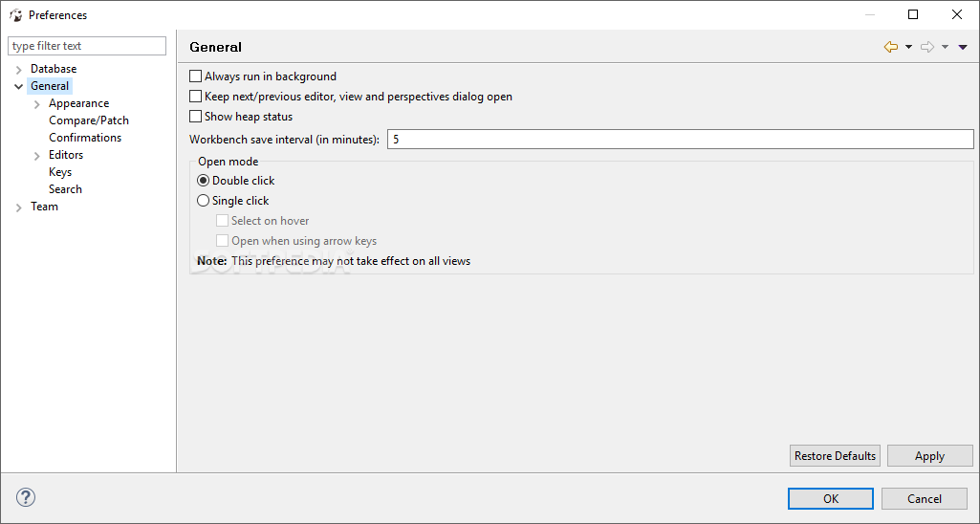
Task: Expand the Appearance subtree
Action: (37, 104)
